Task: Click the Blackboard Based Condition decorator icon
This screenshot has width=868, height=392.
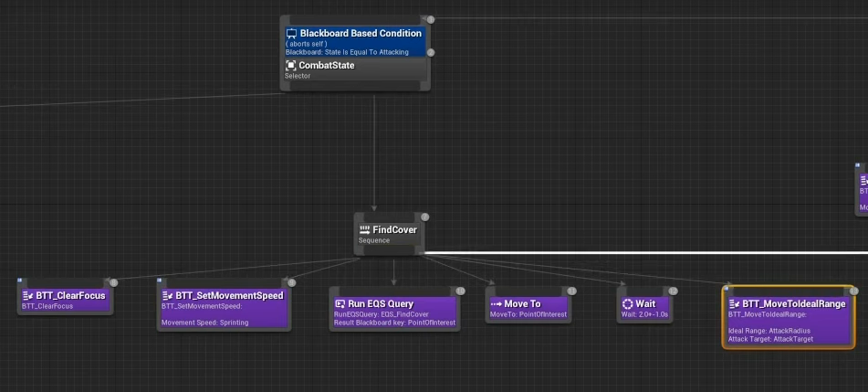Action: point(292,34)
